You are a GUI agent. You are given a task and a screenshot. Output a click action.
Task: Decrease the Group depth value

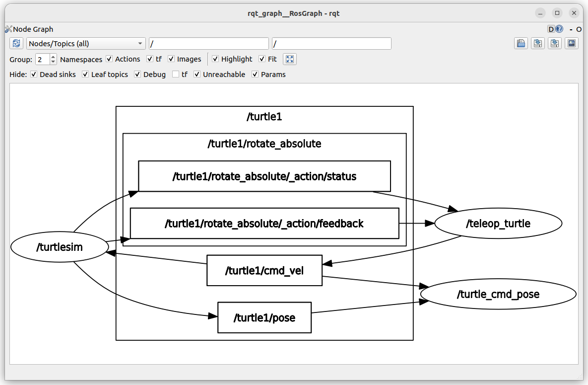[53, 62]
